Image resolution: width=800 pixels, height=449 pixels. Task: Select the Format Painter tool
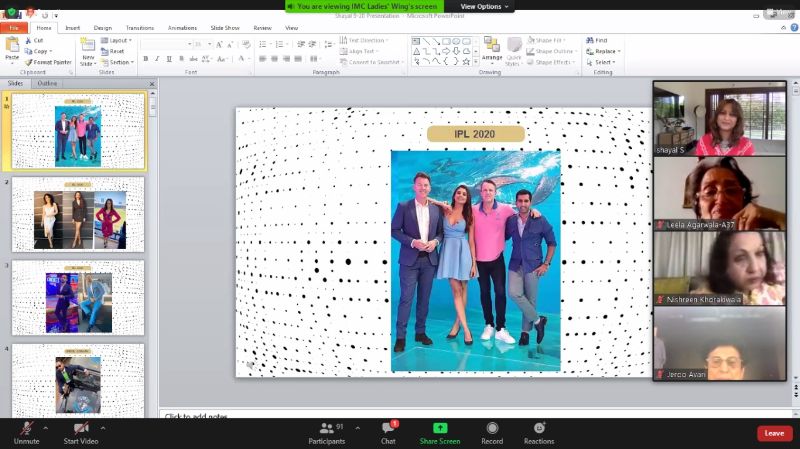[x=48, y=62]
